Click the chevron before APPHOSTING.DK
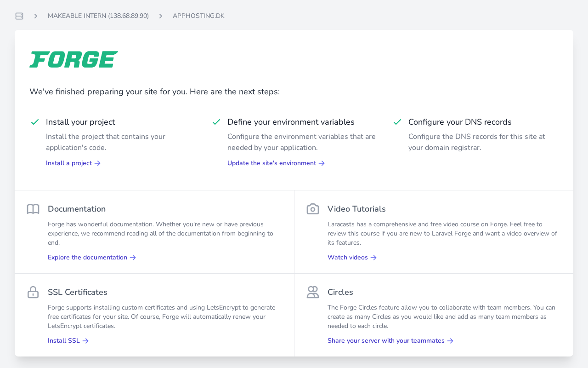The width and height of the screenshot is (588, 368). tap(161, 16)
